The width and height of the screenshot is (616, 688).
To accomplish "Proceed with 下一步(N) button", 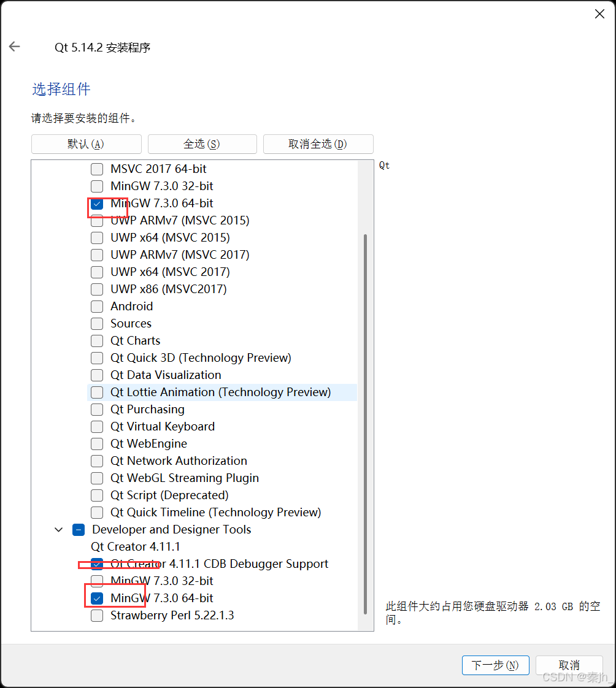I will (x=495, y=665).
